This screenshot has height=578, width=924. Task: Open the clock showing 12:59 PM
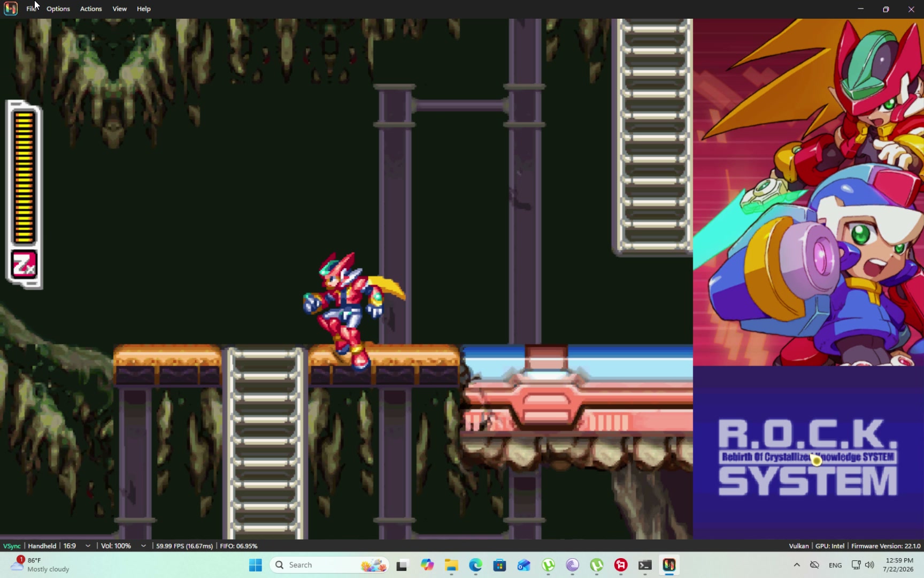pyautogui.click(x=899, y=565)
